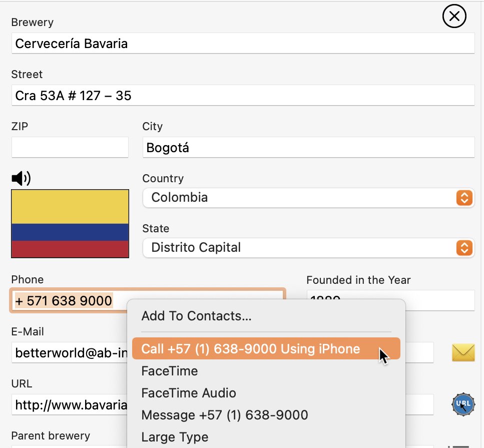This screenshot has width=484, height=448.
Task: Click the Phone number field
Action: tap(148, 300)
